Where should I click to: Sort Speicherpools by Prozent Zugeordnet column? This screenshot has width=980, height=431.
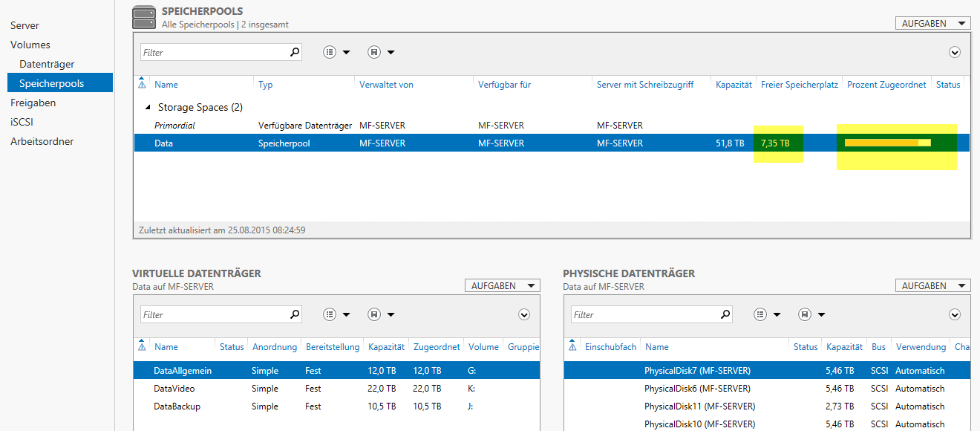(886, 85)
